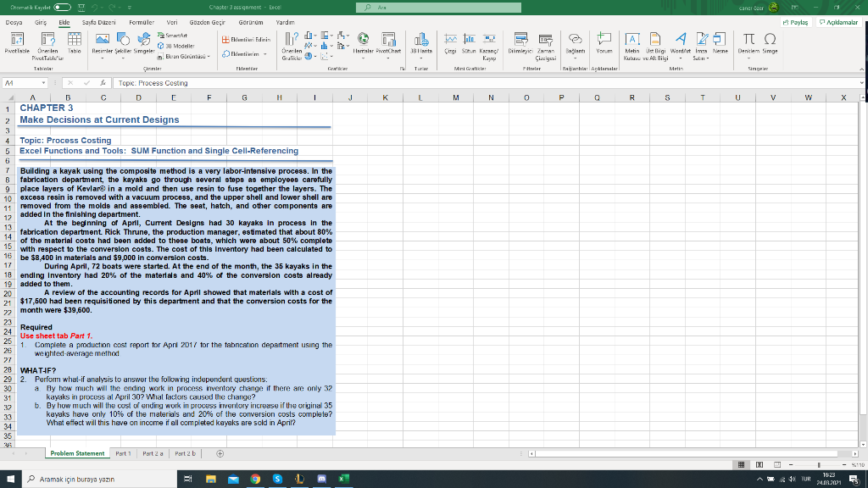Switch to the Giriş ribbon tab
The height and width of the screenshot is (488, 868).
[41, 23]
